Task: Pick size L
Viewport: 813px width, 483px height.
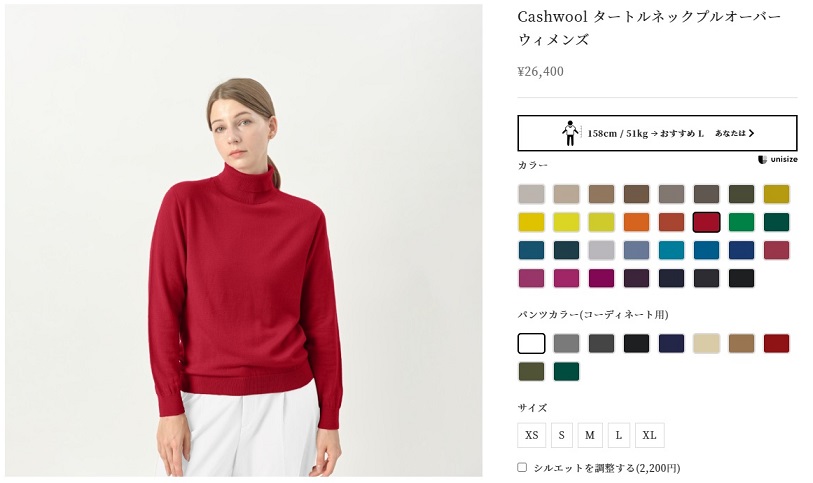Action: coord(619,435)
